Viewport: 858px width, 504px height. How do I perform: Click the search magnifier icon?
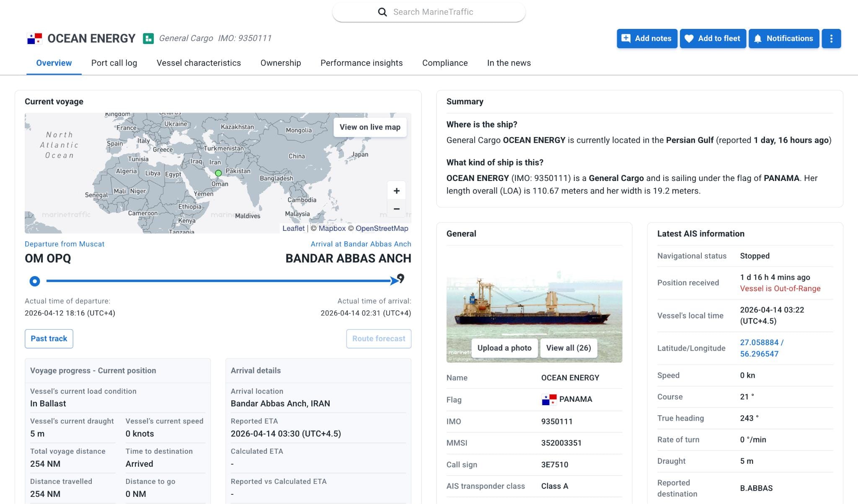tap(382, 12)
